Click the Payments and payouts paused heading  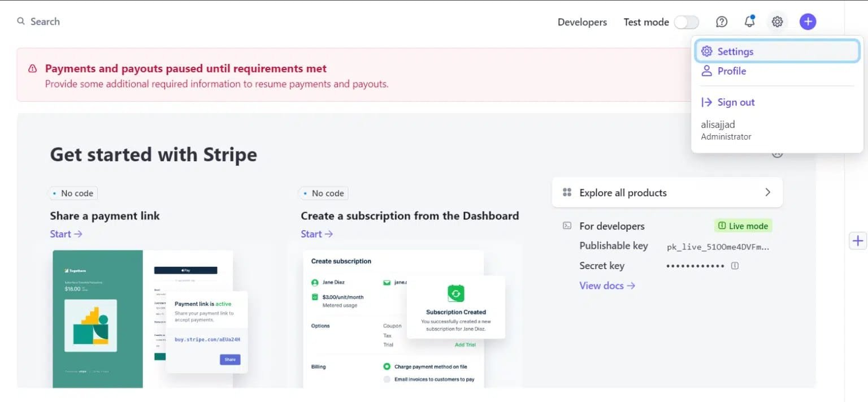(x=186, y=68)
